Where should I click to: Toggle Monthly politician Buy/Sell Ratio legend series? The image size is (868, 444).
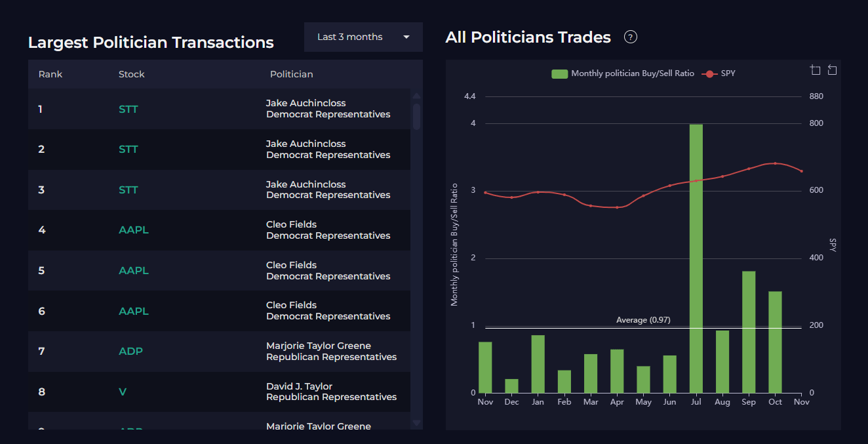(x=632, y=73)
